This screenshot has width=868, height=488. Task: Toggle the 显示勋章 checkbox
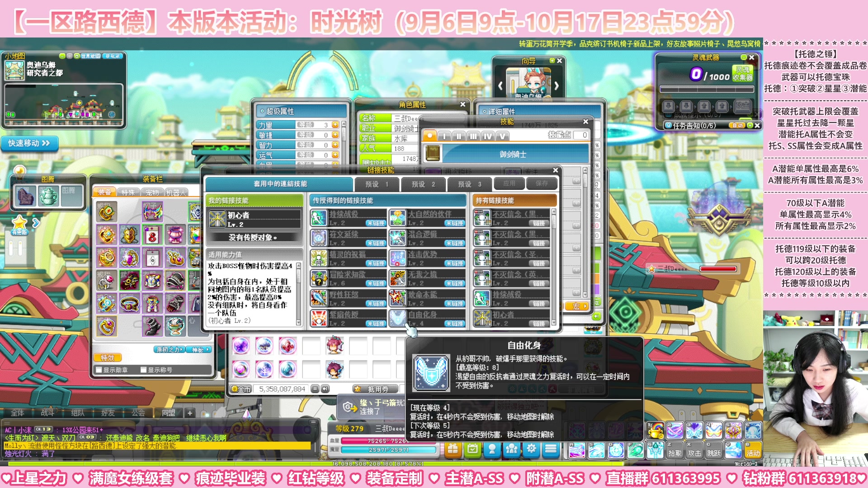click(99, 370)
